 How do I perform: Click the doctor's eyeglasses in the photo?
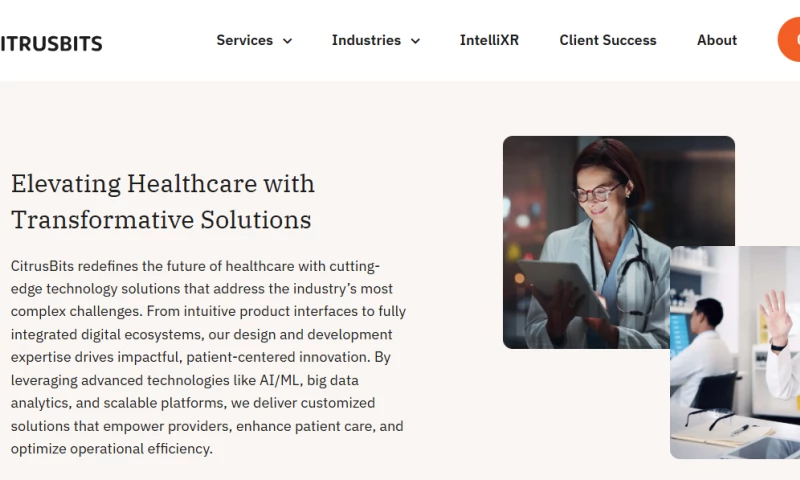(596, 192)
